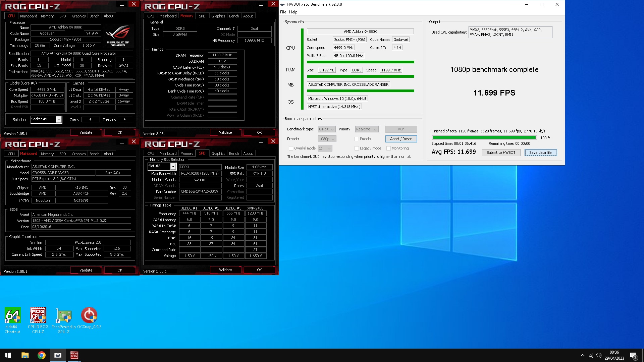Open the network status tray icon
This screenshot has width=644, height=362.
pos(591,355)
